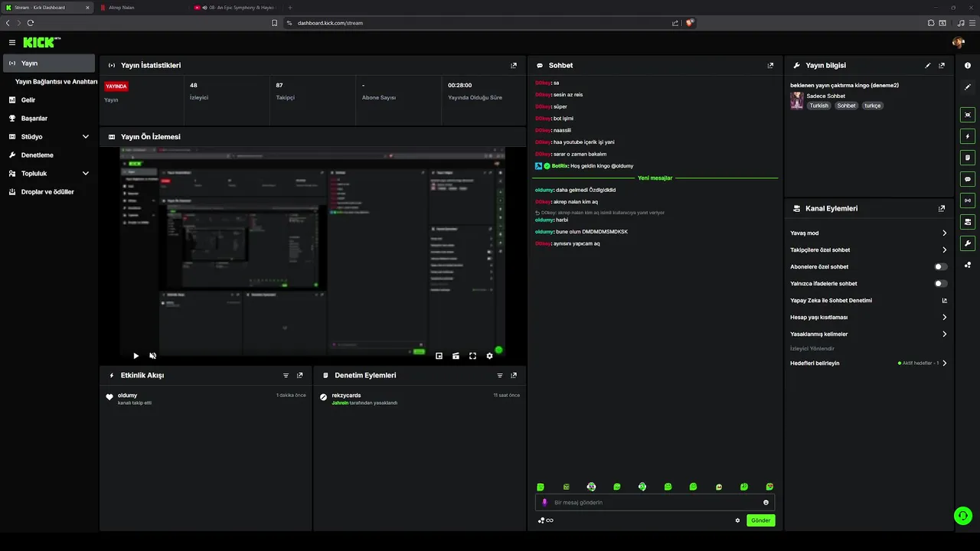Filter the Etkinlik Akışı feed
The width and height of the screenshot is (980, 551).
(286, 376)
